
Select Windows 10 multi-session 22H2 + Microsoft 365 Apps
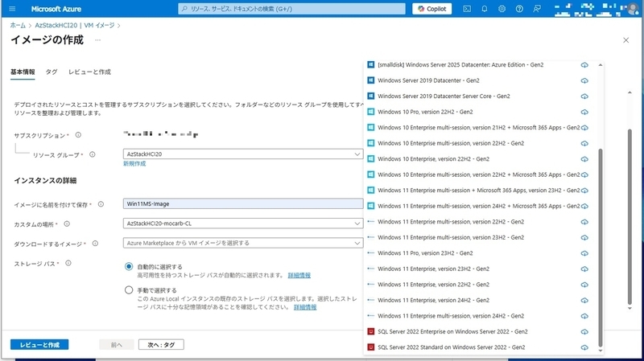pyautogui.click(x=478, y=174)
